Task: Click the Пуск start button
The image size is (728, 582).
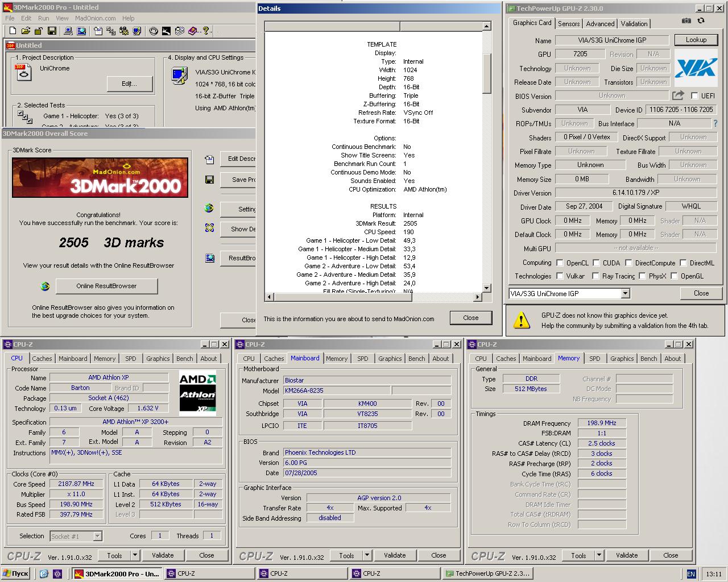Action: point(16,574)
